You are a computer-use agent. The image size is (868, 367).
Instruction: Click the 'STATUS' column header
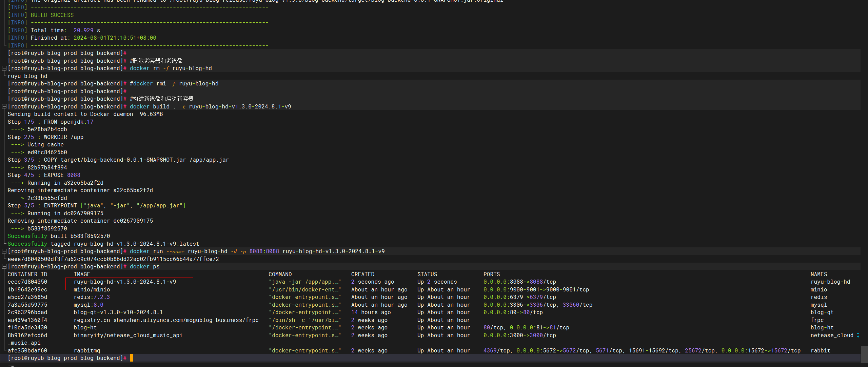tap(427, 274)
